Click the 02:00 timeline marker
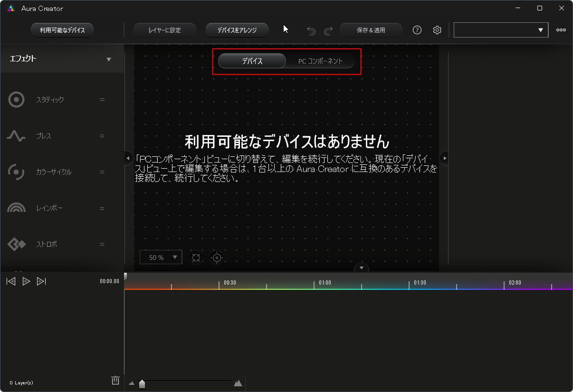The height and width of the screenshot is (392, 573). coord(515,283)
